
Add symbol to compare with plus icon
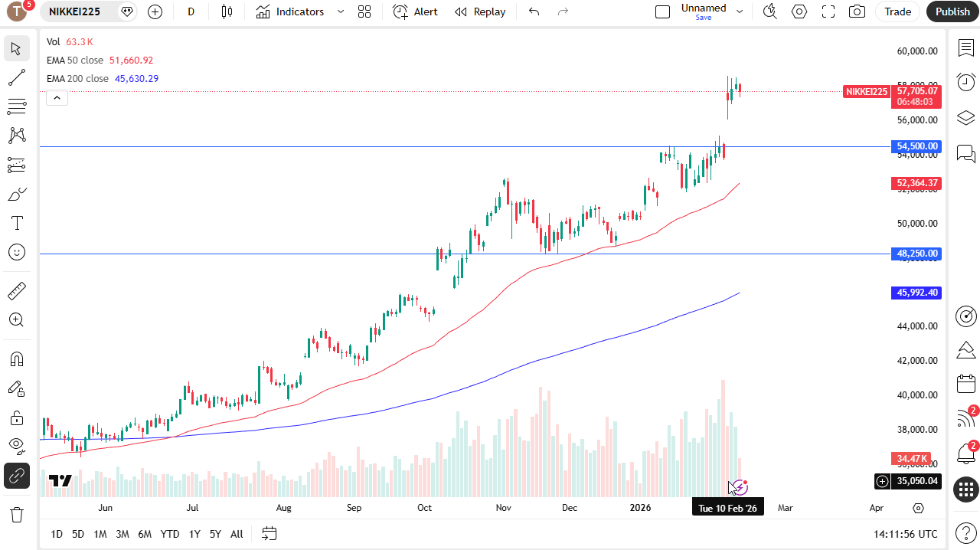[x=155, y=11]
